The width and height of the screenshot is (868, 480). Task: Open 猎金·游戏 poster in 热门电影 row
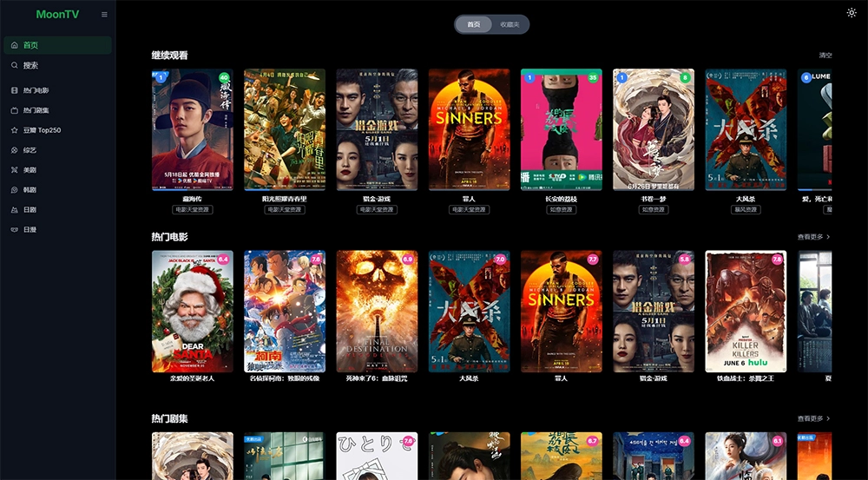[654, 311]
